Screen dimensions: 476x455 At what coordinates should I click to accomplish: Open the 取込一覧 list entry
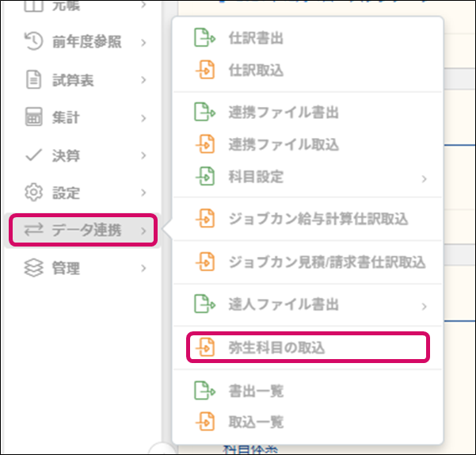[x=255, y=422]
